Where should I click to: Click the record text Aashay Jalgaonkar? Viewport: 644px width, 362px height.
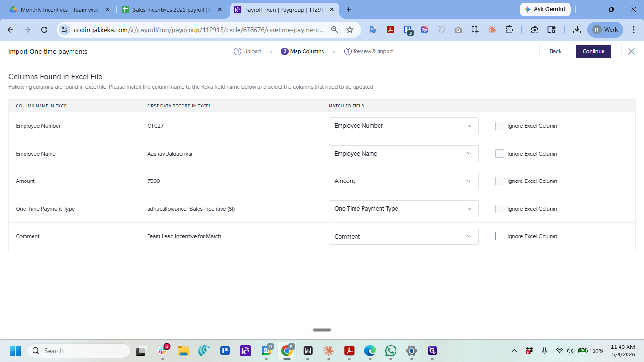[170, 154]
